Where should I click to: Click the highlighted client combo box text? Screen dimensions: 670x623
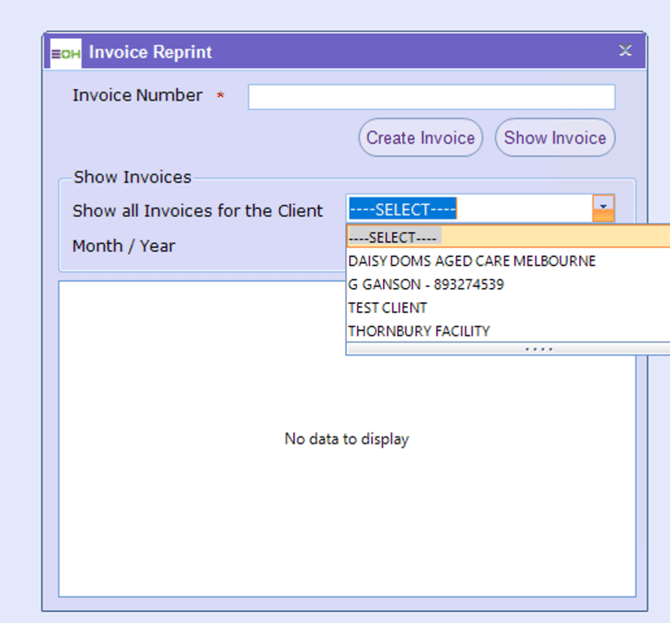402,210
